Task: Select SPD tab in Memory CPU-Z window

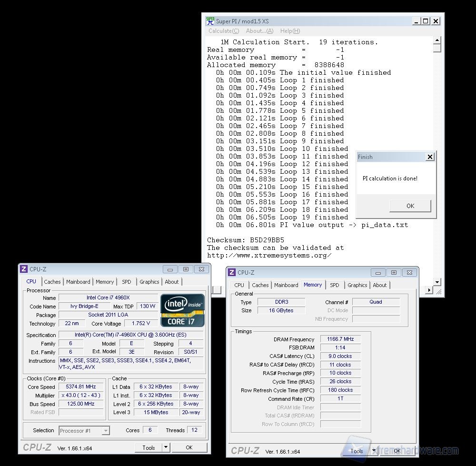Action: click(x=335, y=285)
